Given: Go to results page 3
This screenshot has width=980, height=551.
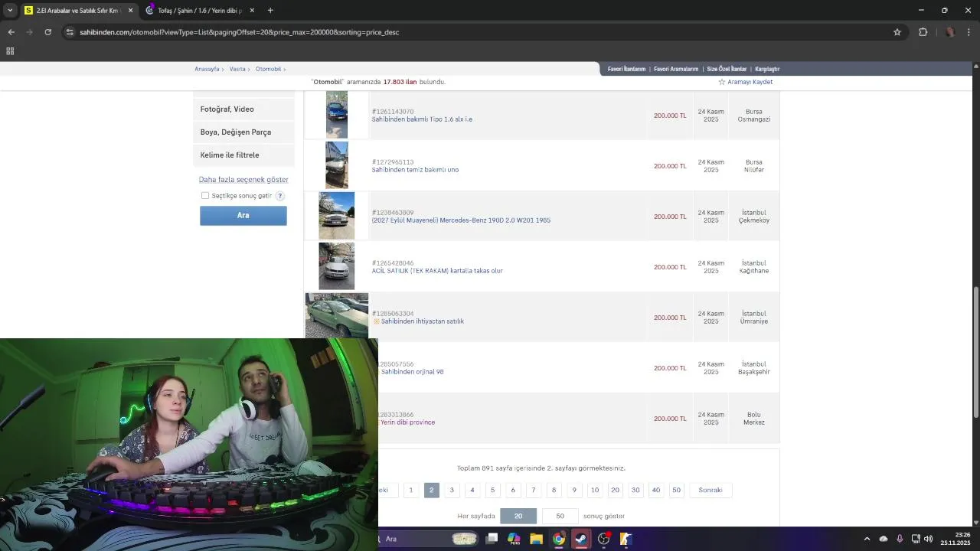Looking at the screenshot, I should click(x=452, y=490).
